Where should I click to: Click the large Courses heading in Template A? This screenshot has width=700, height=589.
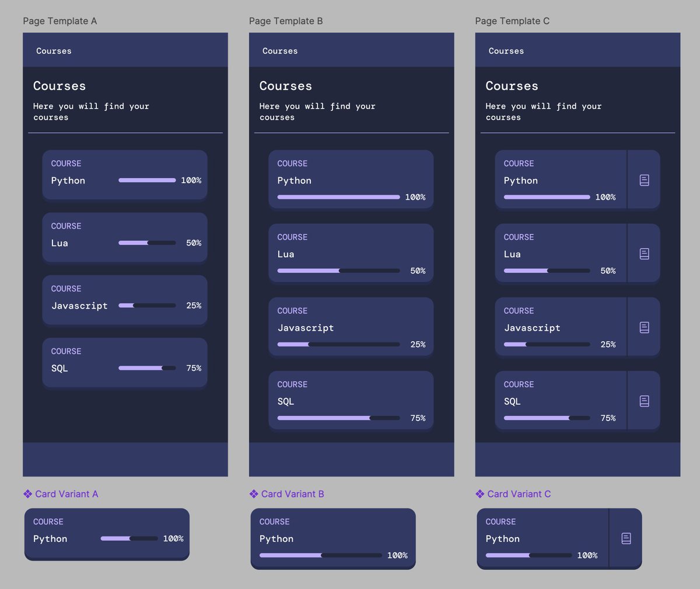(x=60, y=86)
